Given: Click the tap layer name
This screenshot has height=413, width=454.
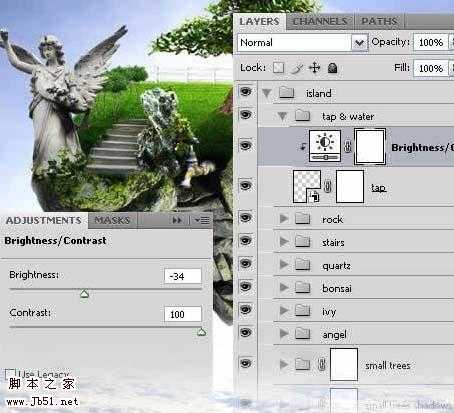Looking at the screenshot, I should (x=379, y=188).
